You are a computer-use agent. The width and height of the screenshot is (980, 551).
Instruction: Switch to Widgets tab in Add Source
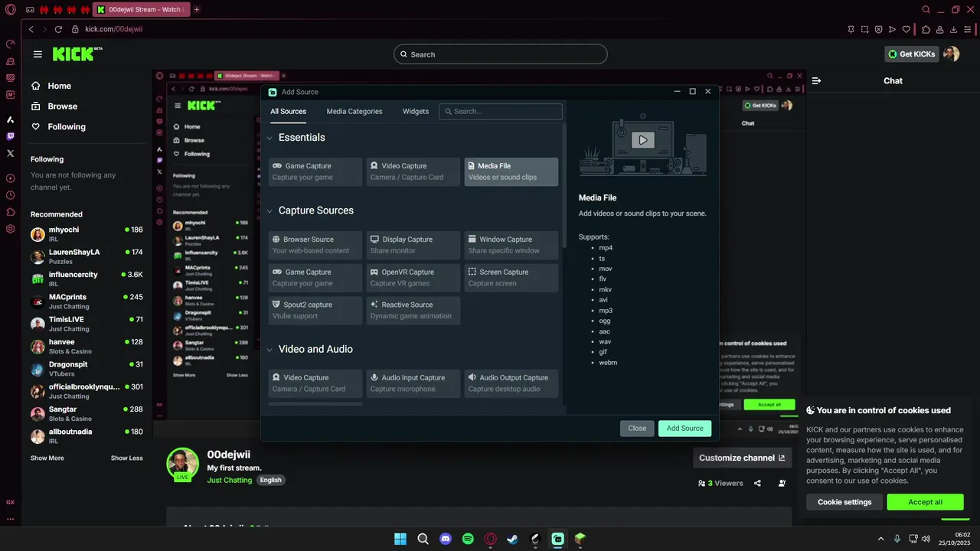click(416, 111)
